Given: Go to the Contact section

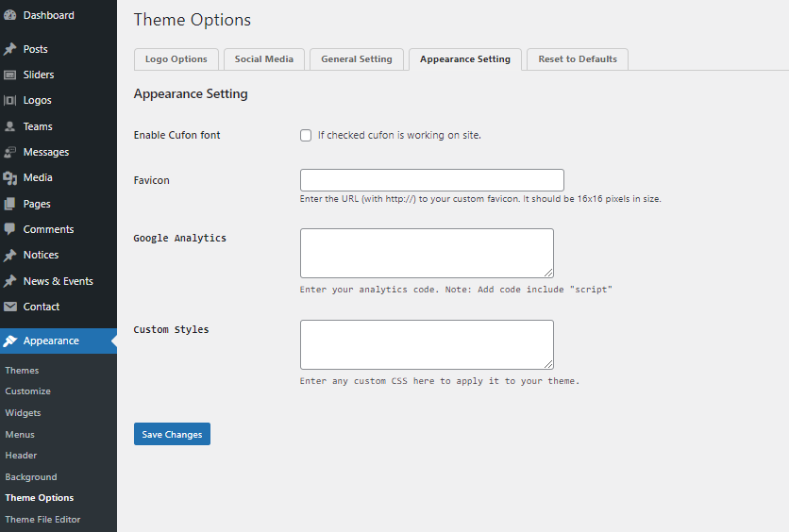Looking at the screenshot, I should tap(42, 307).
